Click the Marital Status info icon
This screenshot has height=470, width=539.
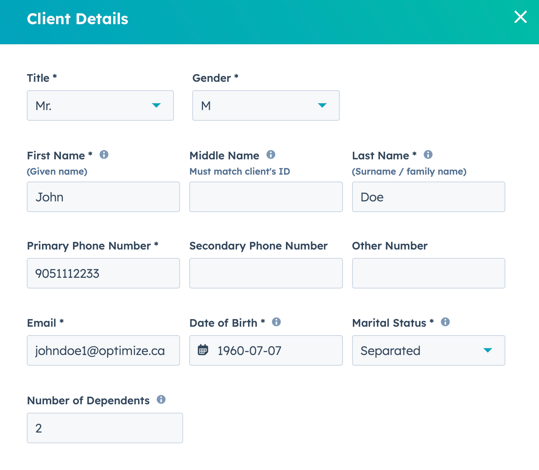tap(445, 322)
